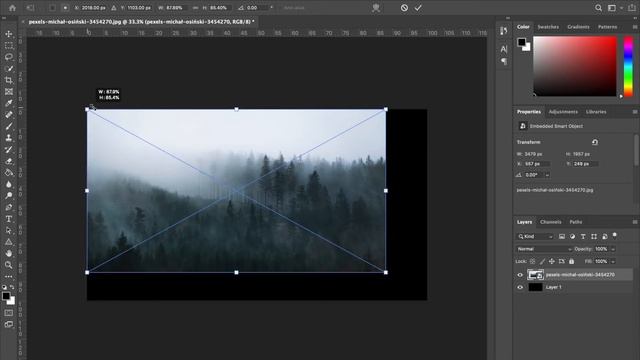Screen dimensions: 640x360
Task: Toggle the reference point checkbox
Action: (52, 8)
